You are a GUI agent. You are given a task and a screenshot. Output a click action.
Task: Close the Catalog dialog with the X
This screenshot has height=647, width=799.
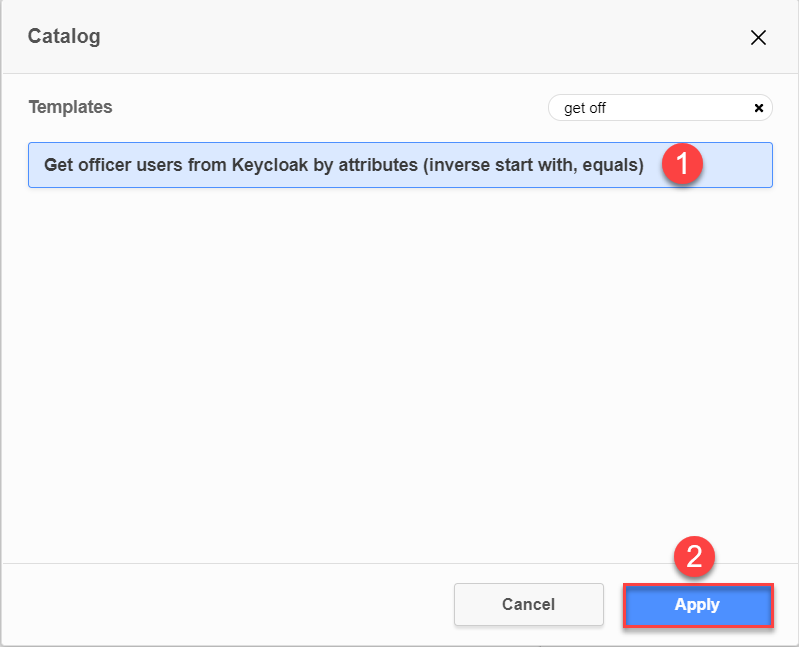coord(758,38)
